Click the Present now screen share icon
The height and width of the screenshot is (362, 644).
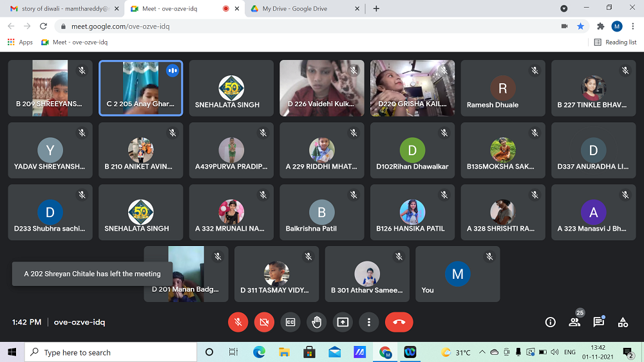click(343, 322)
